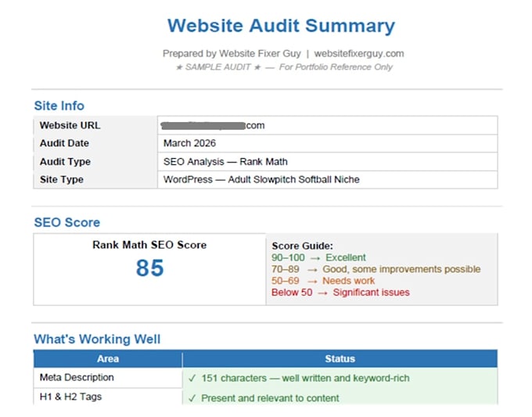
Task: Select the 'March 2026' value
Action: pyautogui.click(x=189, y=143)
